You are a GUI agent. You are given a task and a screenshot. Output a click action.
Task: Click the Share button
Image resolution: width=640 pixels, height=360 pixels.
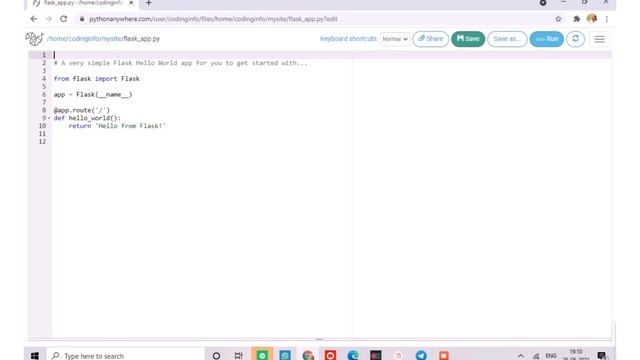[431, 39]
